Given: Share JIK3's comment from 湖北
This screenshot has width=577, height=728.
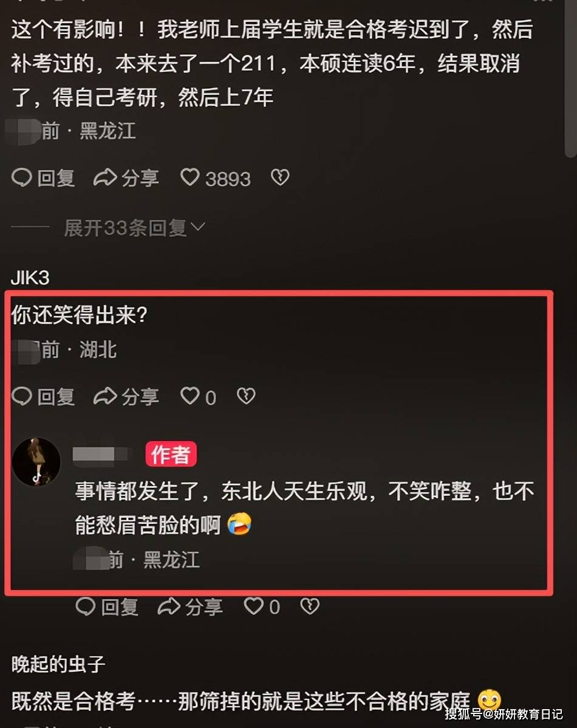Looking at the screenshot, I should click(126, 396).
